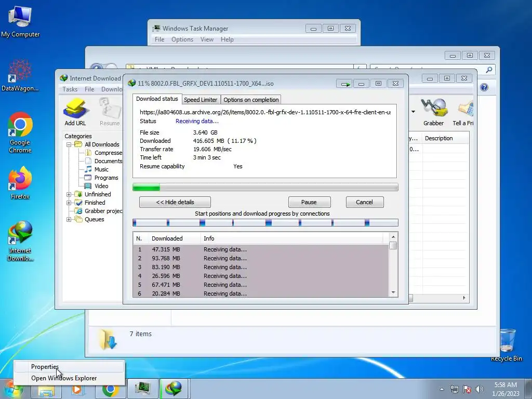Image resolution: width=532 pixels, height=399 pixels.
Task: Click Chrome icon in the taskbar
Action: point(110,389)
